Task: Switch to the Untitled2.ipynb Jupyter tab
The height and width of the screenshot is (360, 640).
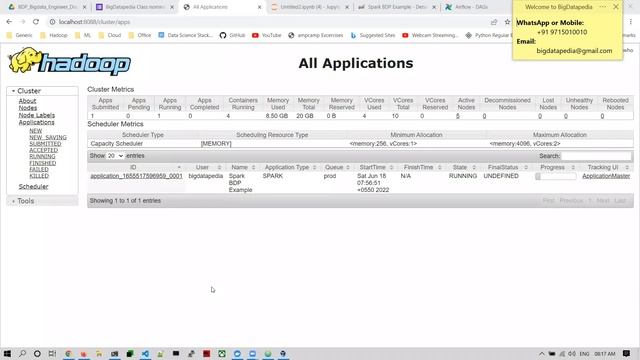Action: 309,7
